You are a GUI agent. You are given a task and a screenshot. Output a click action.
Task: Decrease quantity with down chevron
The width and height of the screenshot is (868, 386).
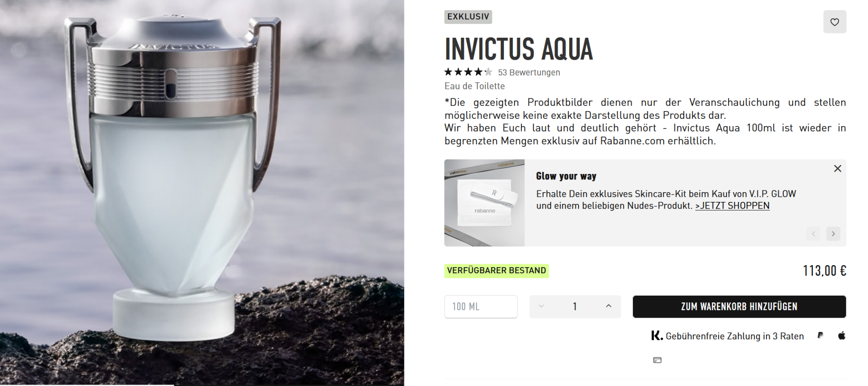541,306
